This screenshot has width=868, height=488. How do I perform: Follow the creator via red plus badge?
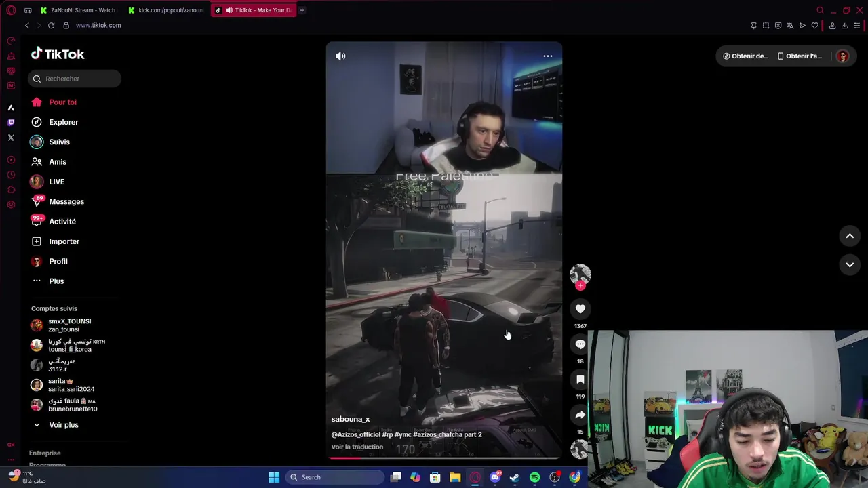pos(580,286)
